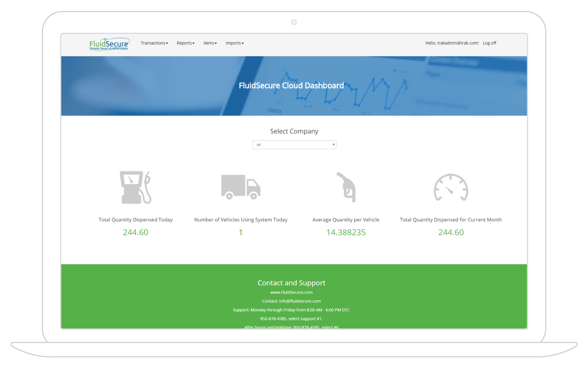Open the www.FluidSecure.com website link
This screenshot has width=588, height=367.
coord(291,292)
